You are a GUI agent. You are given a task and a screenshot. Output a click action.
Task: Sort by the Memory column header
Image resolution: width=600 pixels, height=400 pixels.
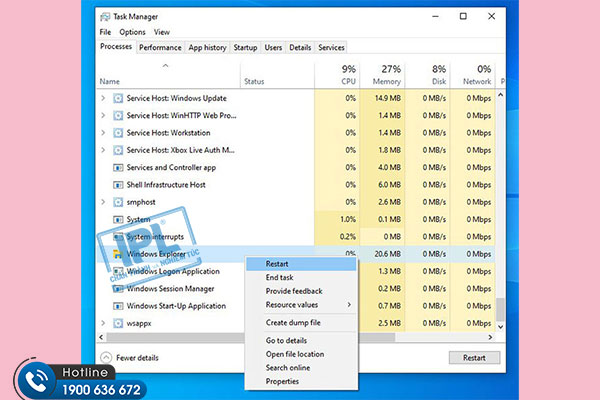pyautogui.click(x=382, y=75)
